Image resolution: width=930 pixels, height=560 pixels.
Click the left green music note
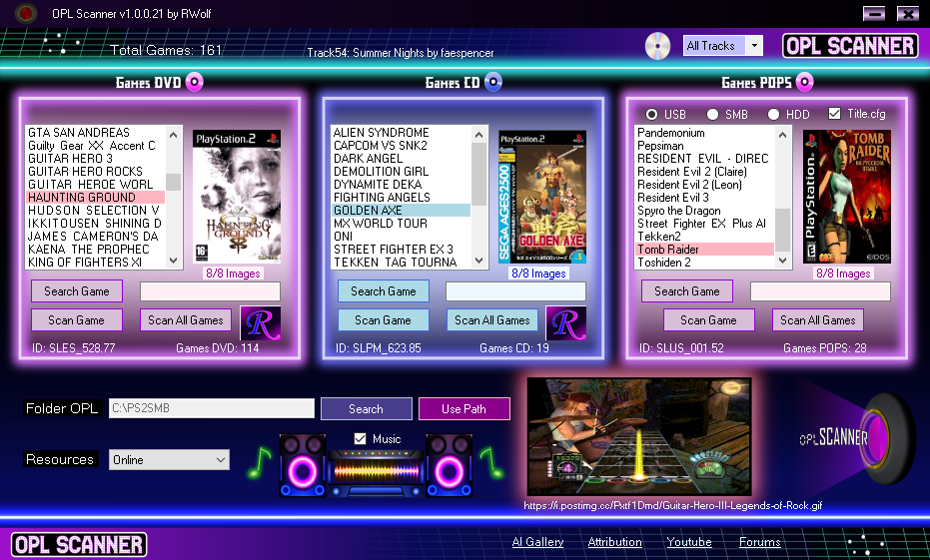click(x=259, y=463)
